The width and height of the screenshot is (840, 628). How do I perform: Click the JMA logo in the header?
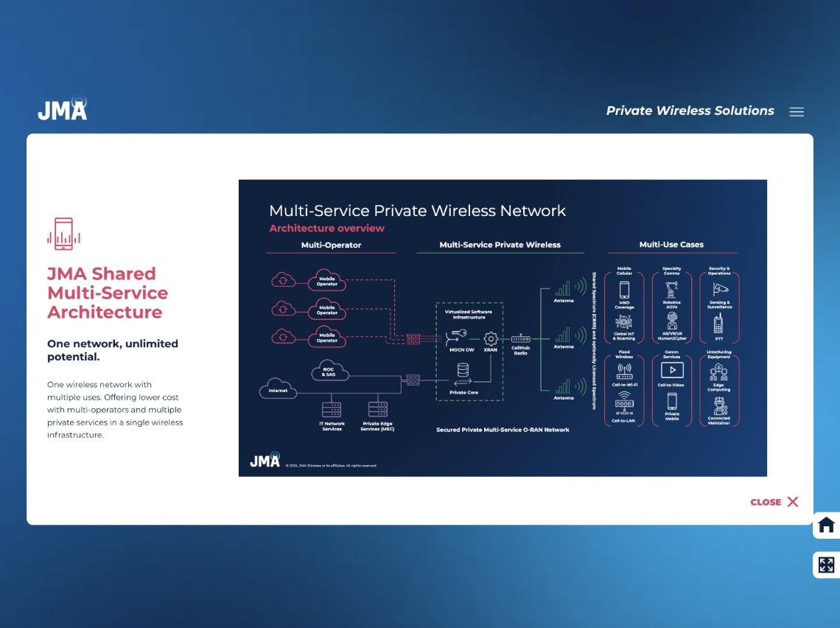point(63,109)
